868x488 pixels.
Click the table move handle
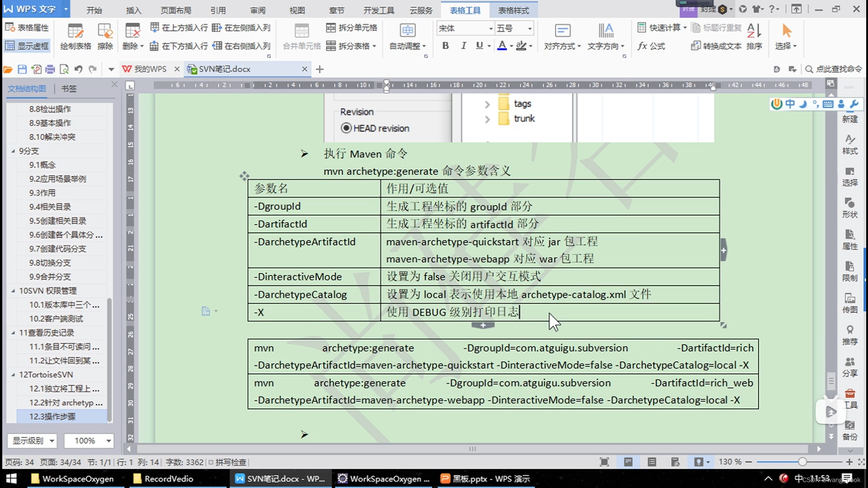pos(244,176)
